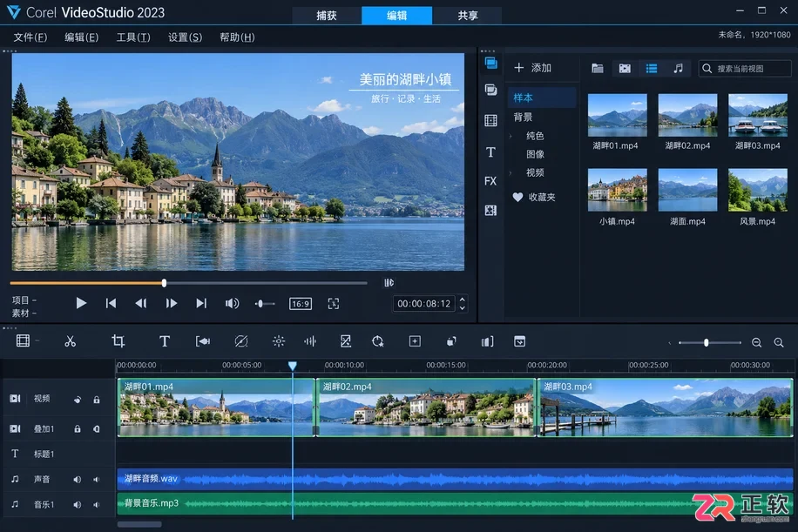
Task: Expand the 纯色 tree item arrow
Action: coord(511,136)
